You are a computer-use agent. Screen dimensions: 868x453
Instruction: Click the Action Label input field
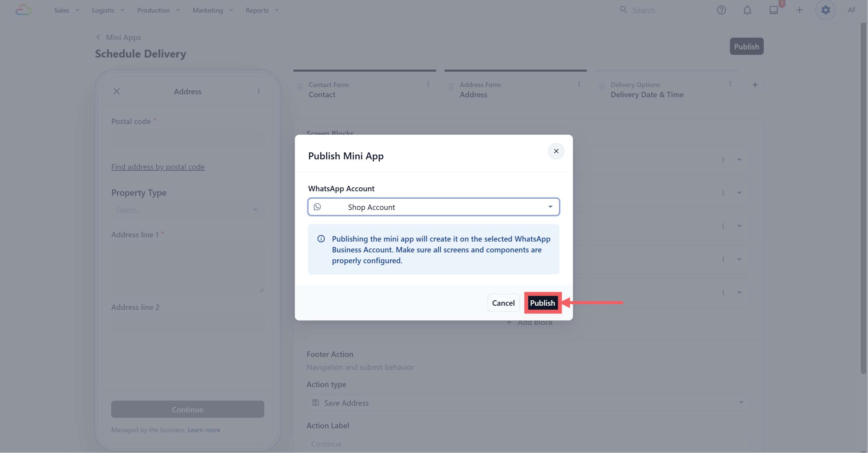[528, 444]
